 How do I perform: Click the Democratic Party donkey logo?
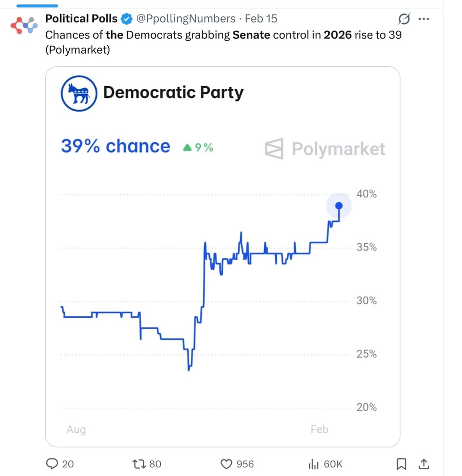[x=78, y=93]
